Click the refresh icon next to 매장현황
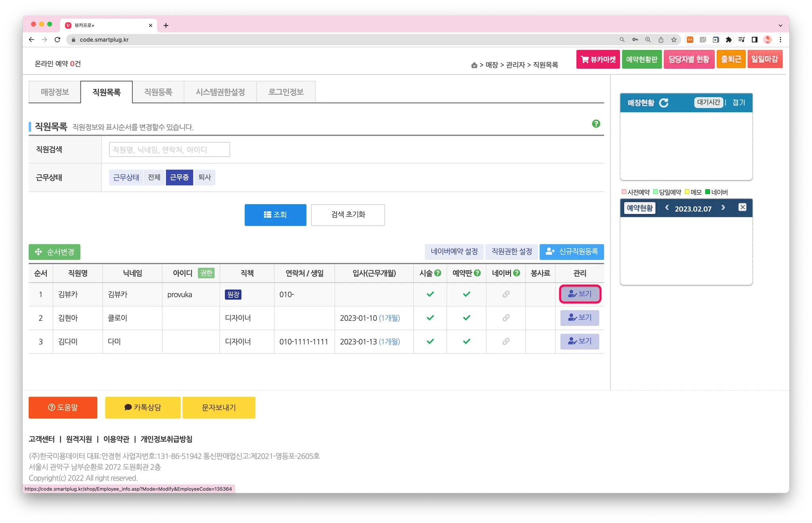Viewport: 812px width, 523px height. coord(664,103)
